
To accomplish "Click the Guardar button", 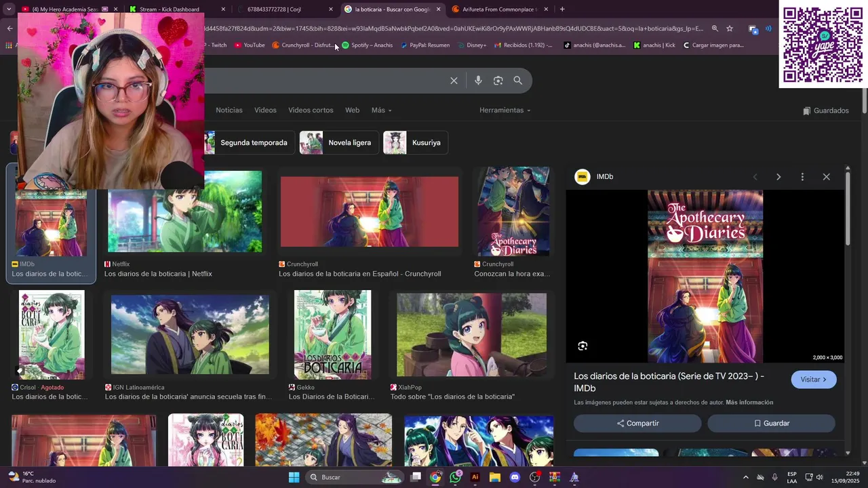I will [x=771, y=424].
